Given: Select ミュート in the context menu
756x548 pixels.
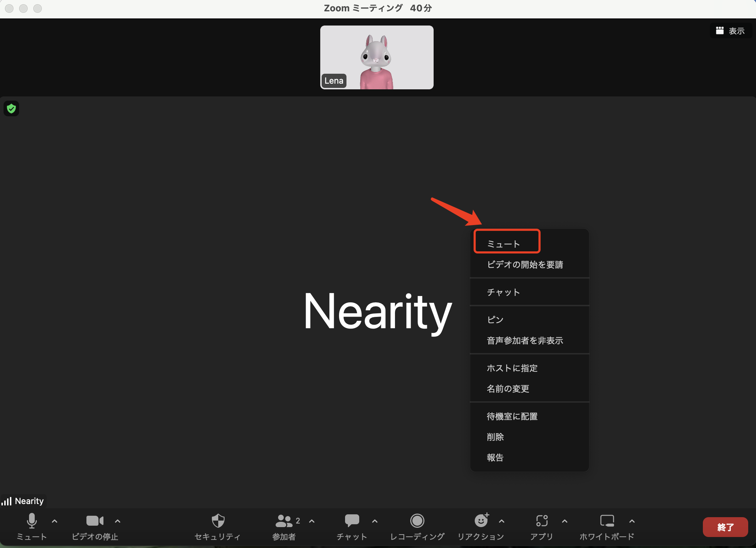Looking at the screenshot, I should (529, 244).
